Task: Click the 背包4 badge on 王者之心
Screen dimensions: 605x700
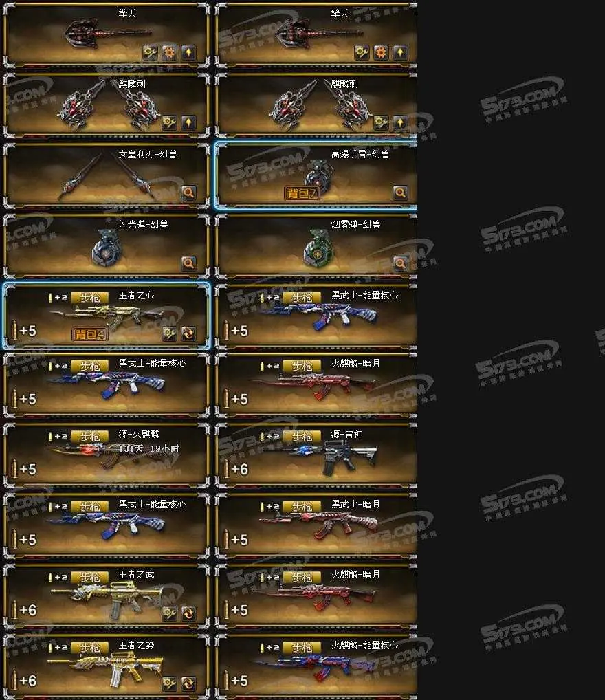Action: click(x=90, y=334)
